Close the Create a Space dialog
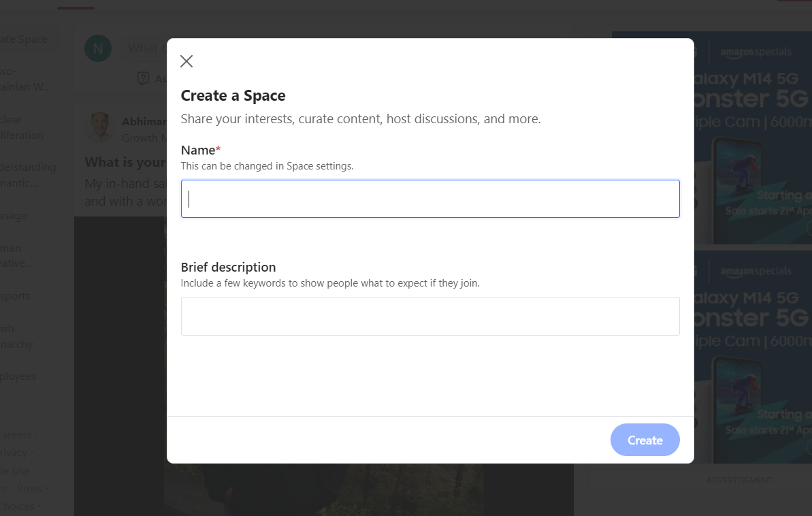This screenshot has height=516, width=812. point(186,61)
